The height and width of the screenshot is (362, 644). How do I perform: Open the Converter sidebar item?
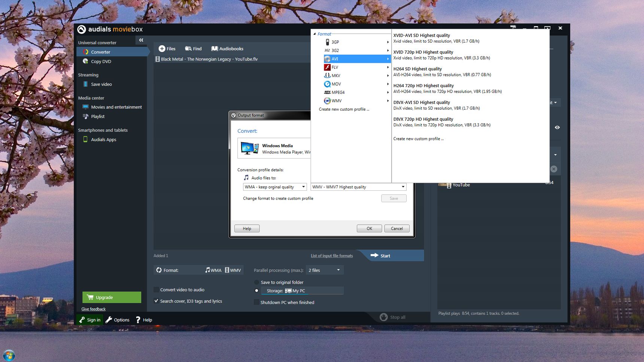coord(112,52)
